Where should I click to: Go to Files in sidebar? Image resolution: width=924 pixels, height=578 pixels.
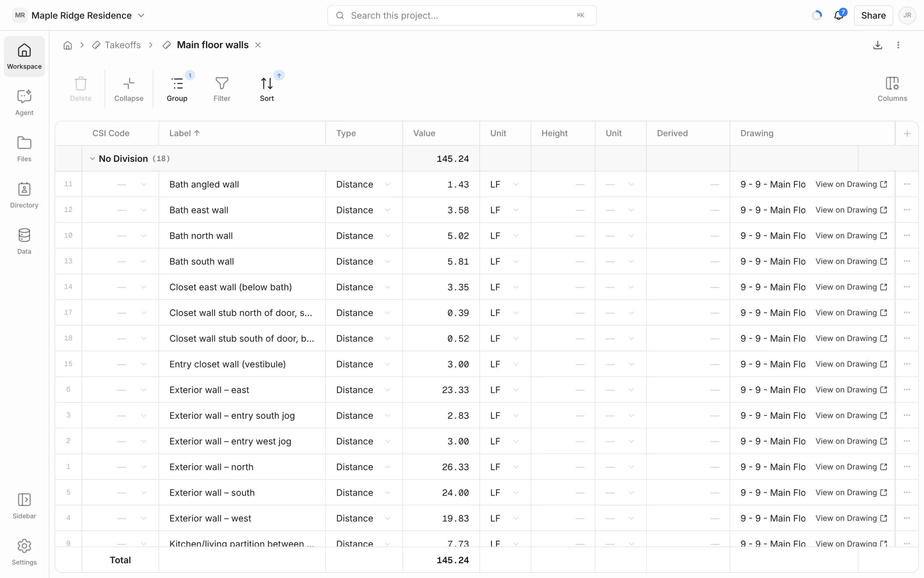[x=24, y=149]
